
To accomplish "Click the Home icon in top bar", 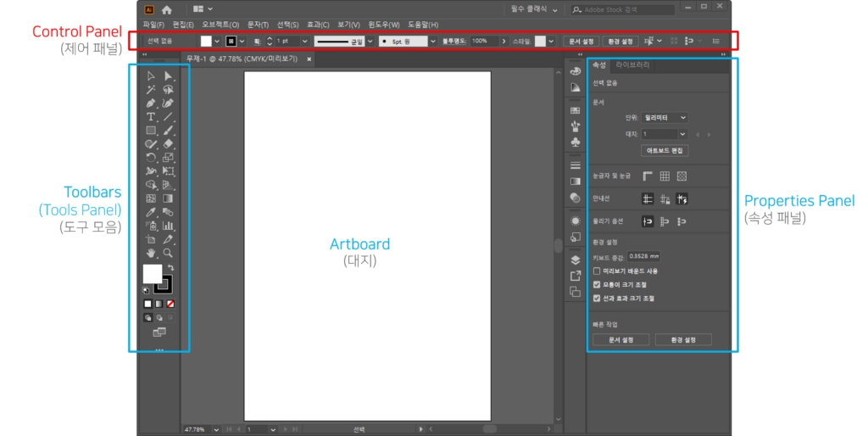I will (x=167, y=9).
